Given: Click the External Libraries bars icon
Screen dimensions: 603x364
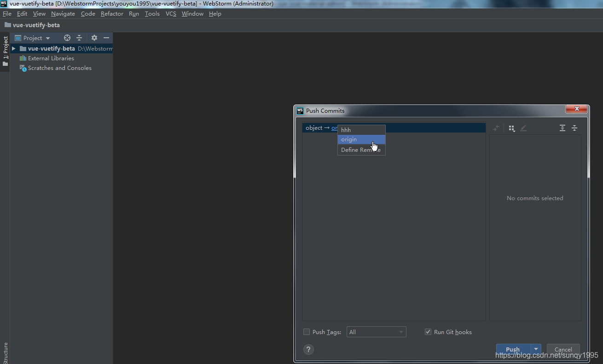Looking at the screenshot, I should click(x=23, y=58).
